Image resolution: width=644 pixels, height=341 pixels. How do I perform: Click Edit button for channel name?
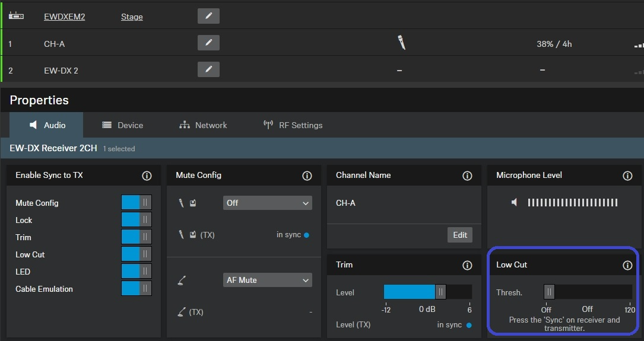click(460, 235)
